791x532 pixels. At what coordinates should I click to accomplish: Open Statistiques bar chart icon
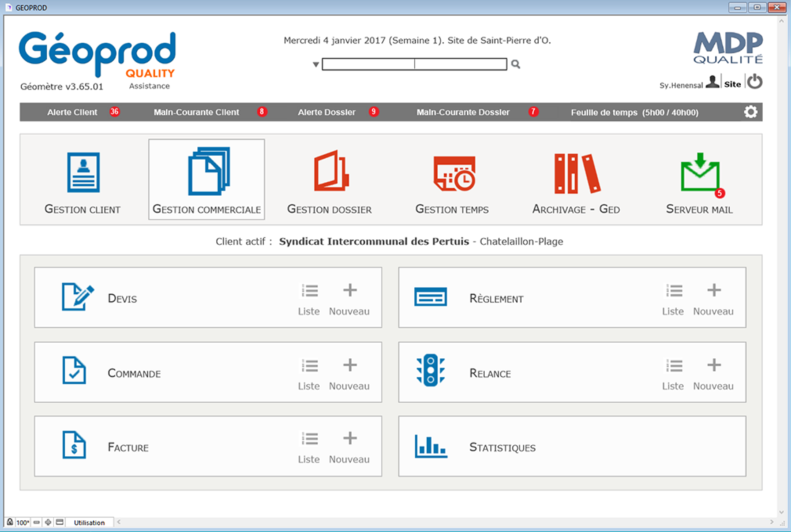(x=431, y=446)
